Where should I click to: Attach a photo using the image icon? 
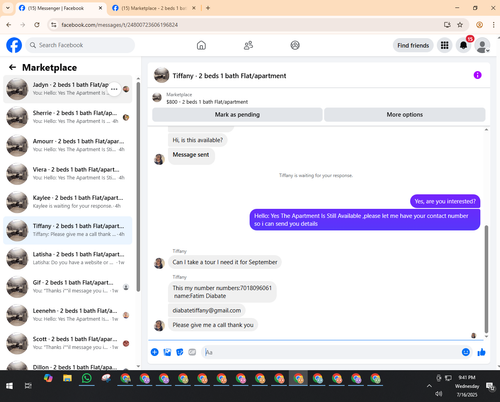[167, 352]
